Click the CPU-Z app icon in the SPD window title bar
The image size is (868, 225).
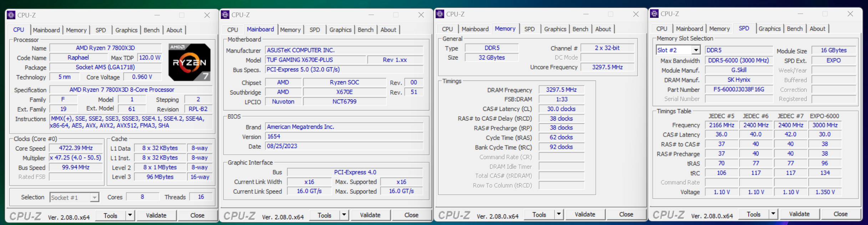[654, 14]
